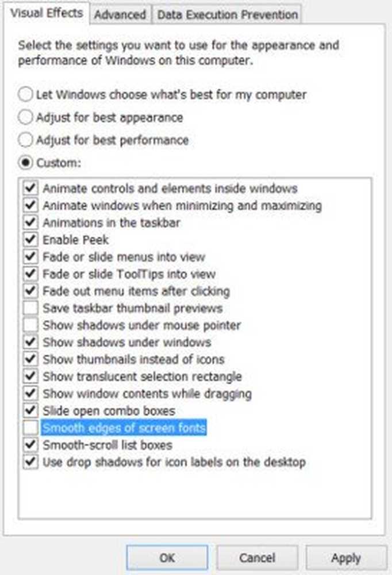Choose Adjust for best appearance option
Screen dimensions: 392x575
point(26,118)
